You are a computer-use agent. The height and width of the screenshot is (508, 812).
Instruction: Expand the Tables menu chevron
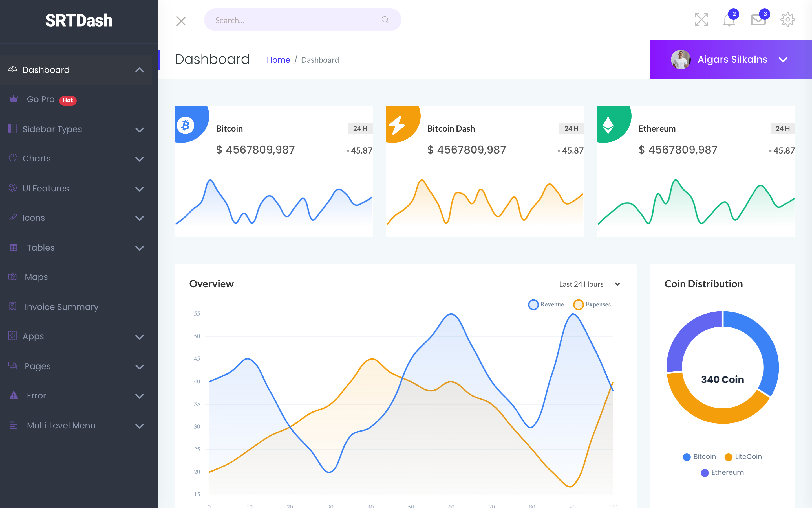tap(140, 248)
